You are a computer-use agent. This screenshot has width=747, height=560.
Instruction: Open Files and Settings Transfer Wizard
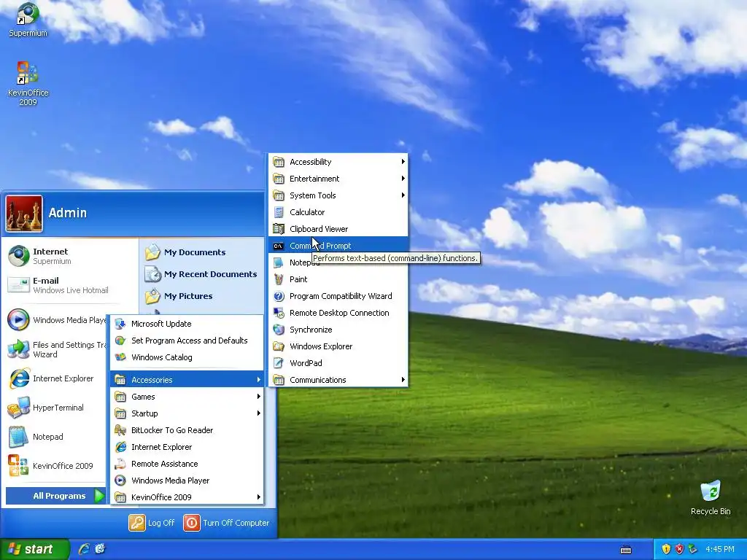pos(56,349)
